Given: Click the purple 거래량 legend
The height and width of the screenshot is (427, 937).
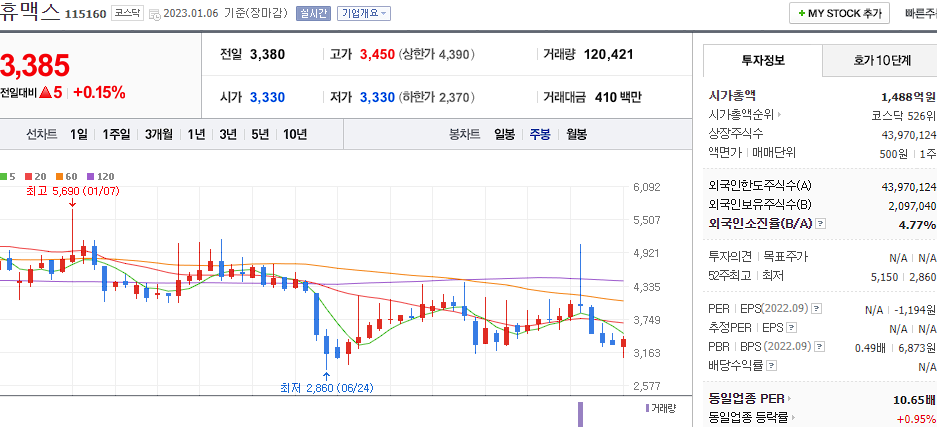Looking at the screenshot, I should (x=661, y=408).
